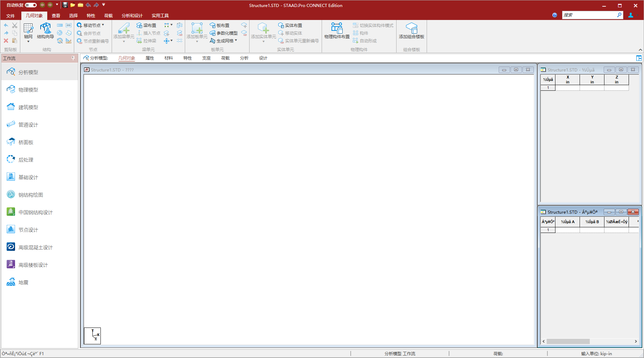The image size is (644, 358).
Task: Open the 后处理 postprocessing workflow
Action: tap(40, 160)
